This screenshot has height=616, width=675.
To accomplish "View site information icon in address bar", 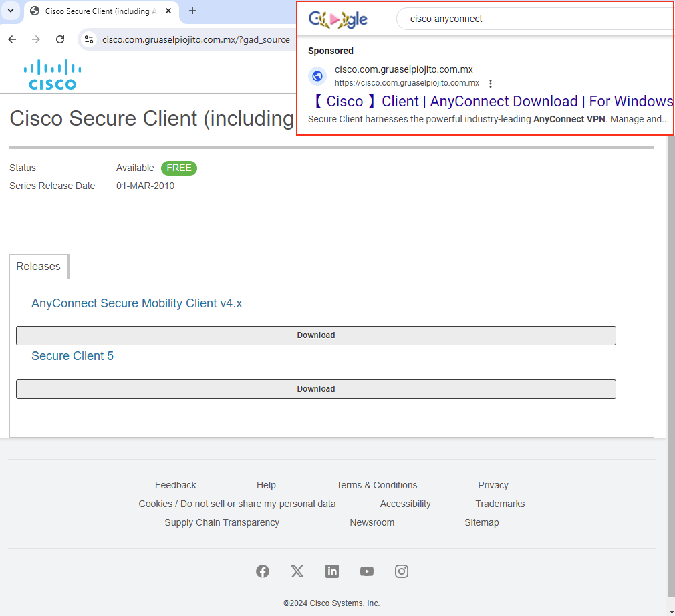I will pyautogui.click(x=89, y=39).
